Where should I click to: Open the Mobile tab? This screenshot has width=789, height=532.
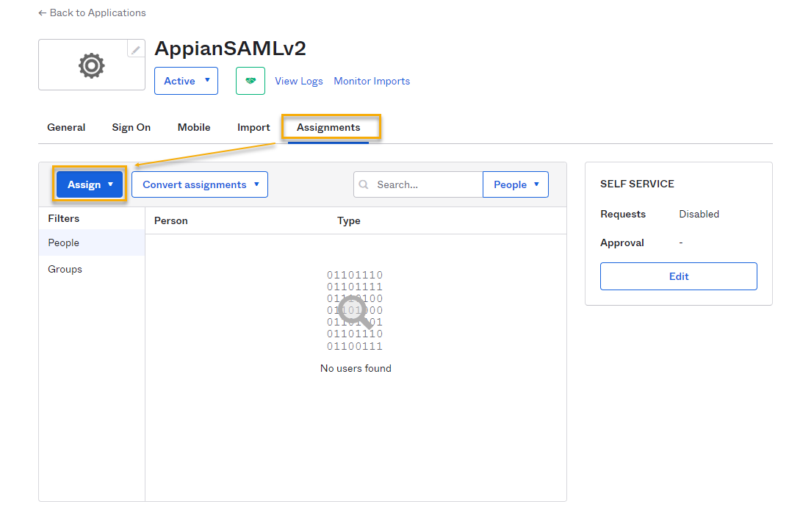194,127
